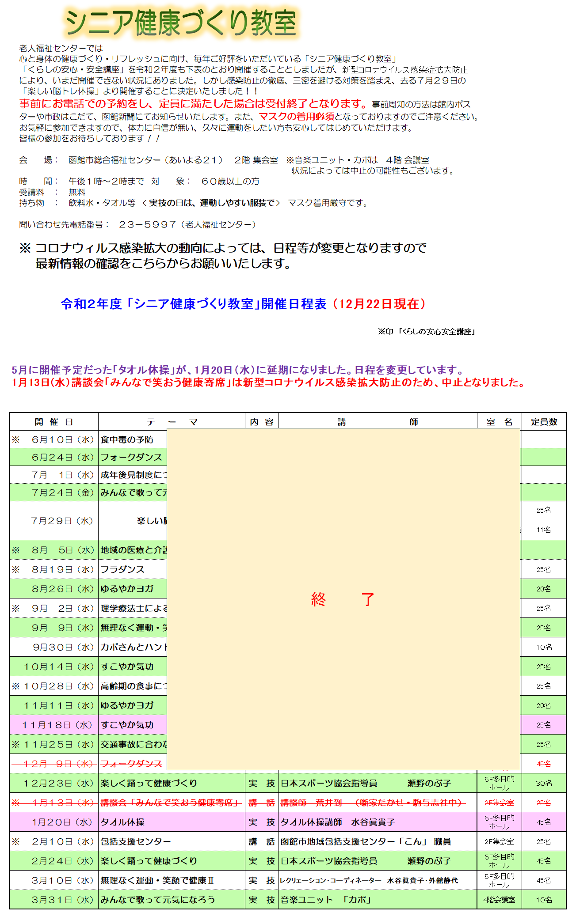Click the red warning 事前にお電話での予約をし
576x924 pixels.
click(84, 104)
